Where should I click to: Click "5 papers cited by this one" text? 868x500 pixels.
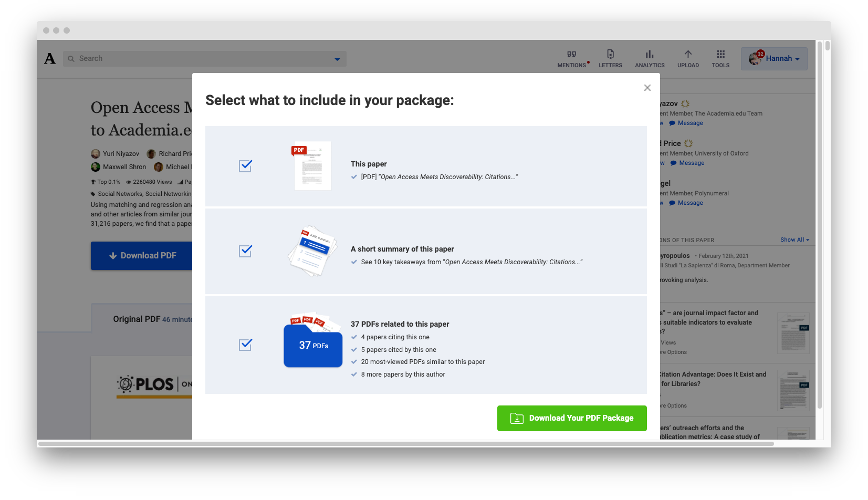point(399,350)
